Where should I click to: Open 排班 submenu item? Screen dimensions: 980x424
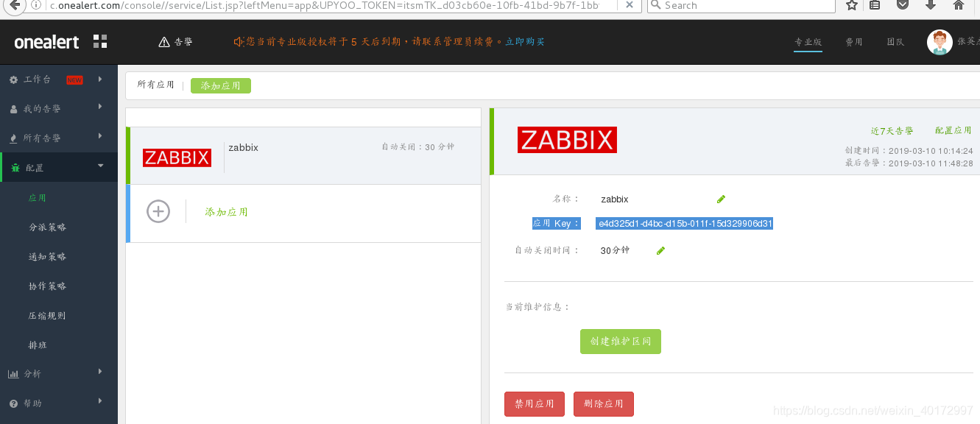click(38, 345)
